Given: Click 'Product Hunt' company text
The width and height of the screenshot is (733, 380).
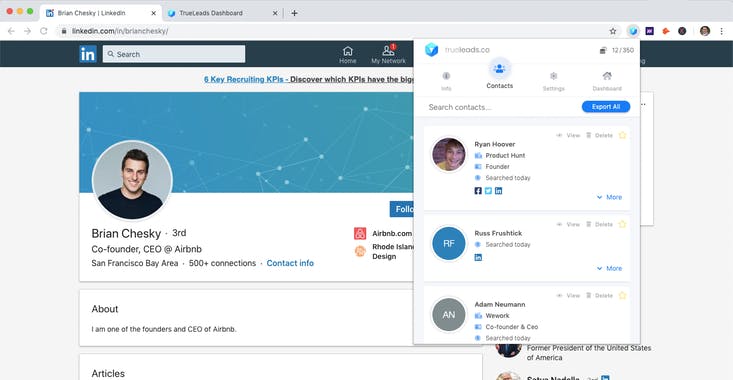Looking at the screenshot, I should click(505, 155).
